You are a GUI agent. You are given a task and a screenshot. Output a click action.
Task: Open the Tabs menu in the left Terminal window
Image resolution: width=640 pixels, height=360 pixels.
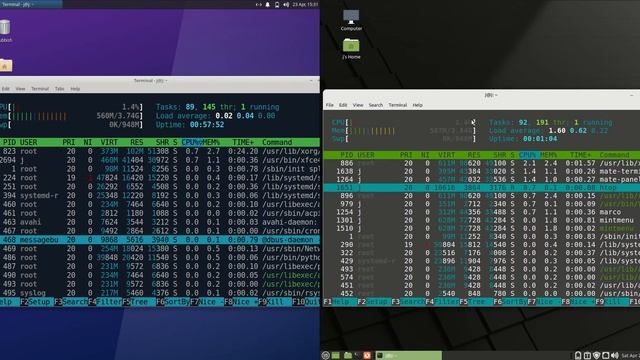click(x=60, y=89)
